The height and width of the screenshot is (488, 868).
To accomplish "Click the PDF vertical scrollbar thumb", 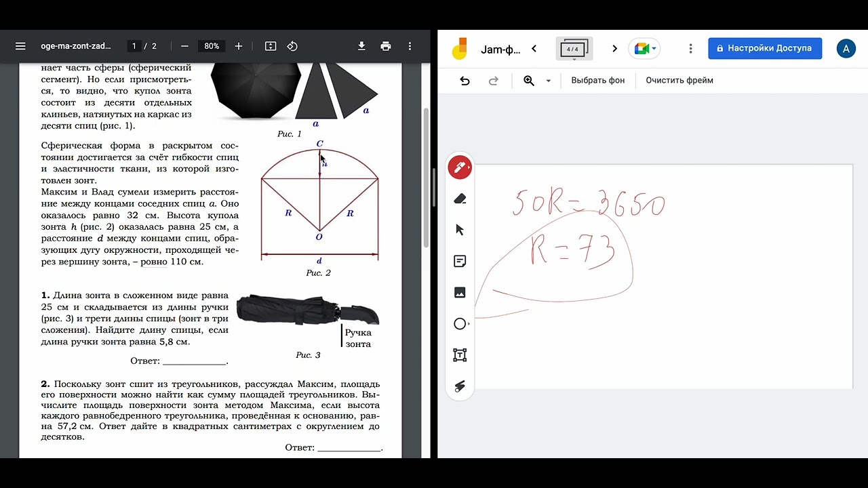I will point(427,178).
